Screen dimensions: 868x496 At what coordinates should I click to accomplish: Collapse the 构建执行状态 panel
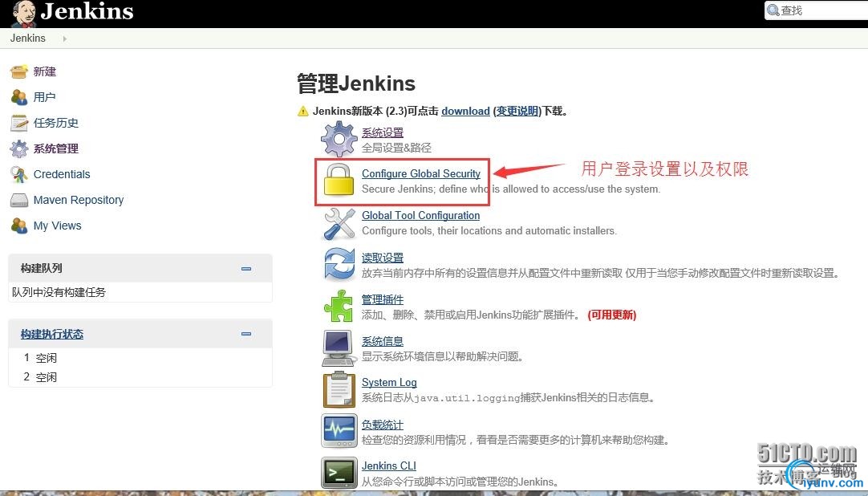tap(246, 334)
